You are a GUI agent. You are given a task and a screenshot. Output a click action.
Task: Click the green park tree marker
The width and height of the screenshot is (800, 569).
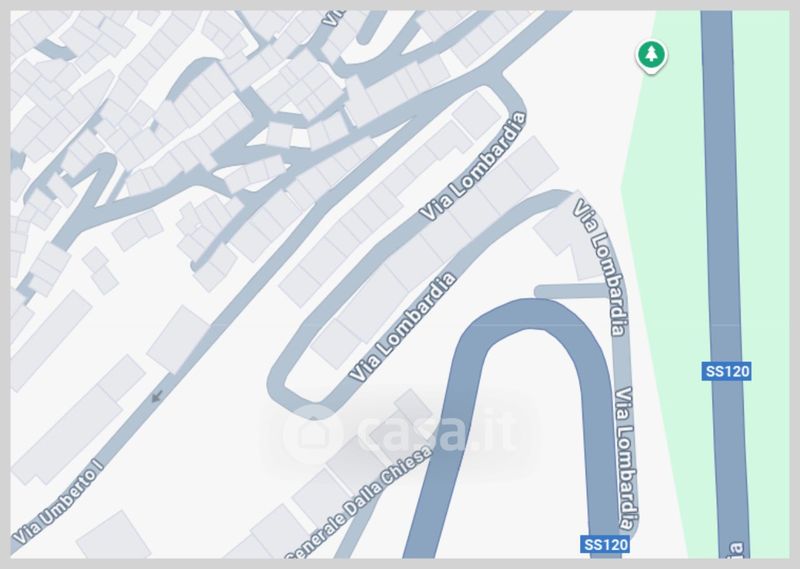coord(651,56)
